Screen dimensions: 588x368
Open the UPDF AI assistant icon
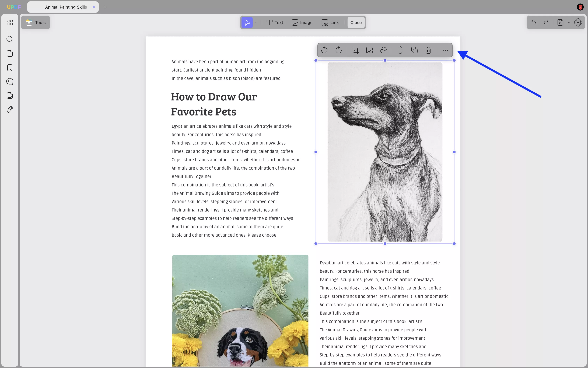578,22
